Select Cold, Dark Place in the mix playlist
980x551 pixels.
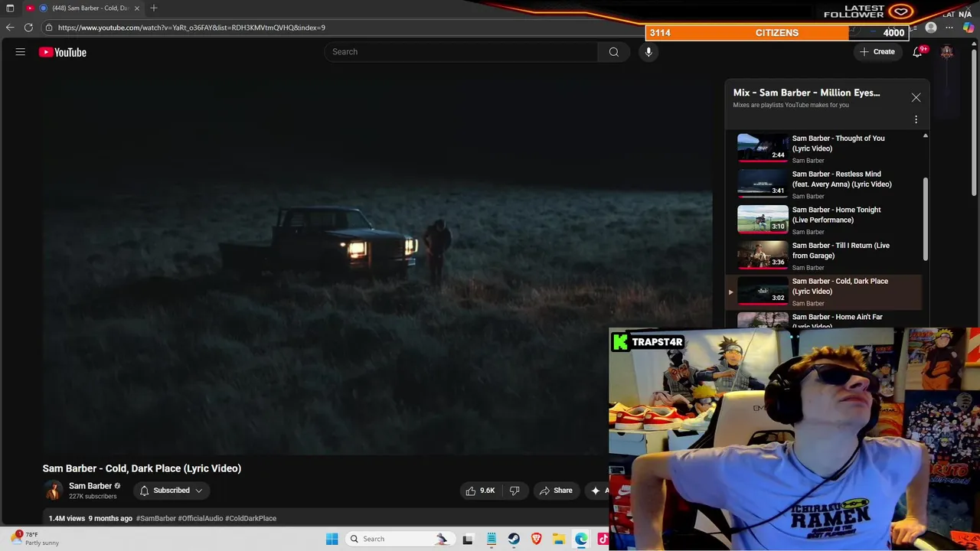click(x=823, y=292)
